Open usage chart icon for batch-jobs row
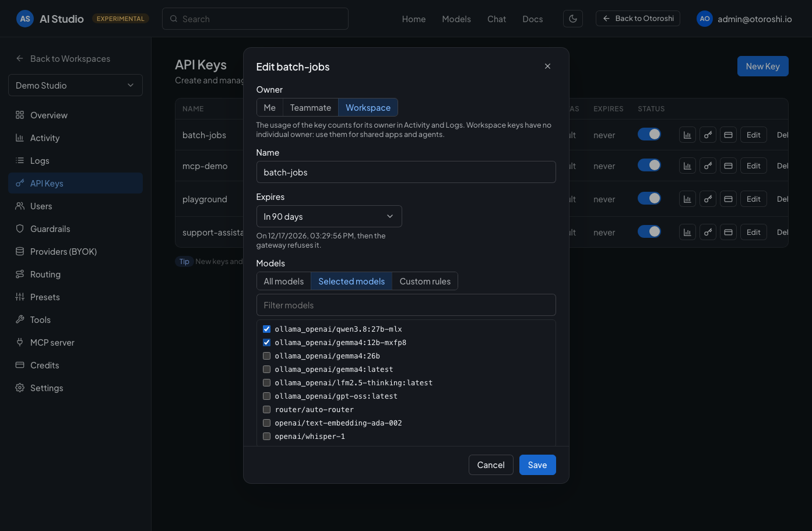The height and width of the screenshot is (531, 812). click(687, 135)
